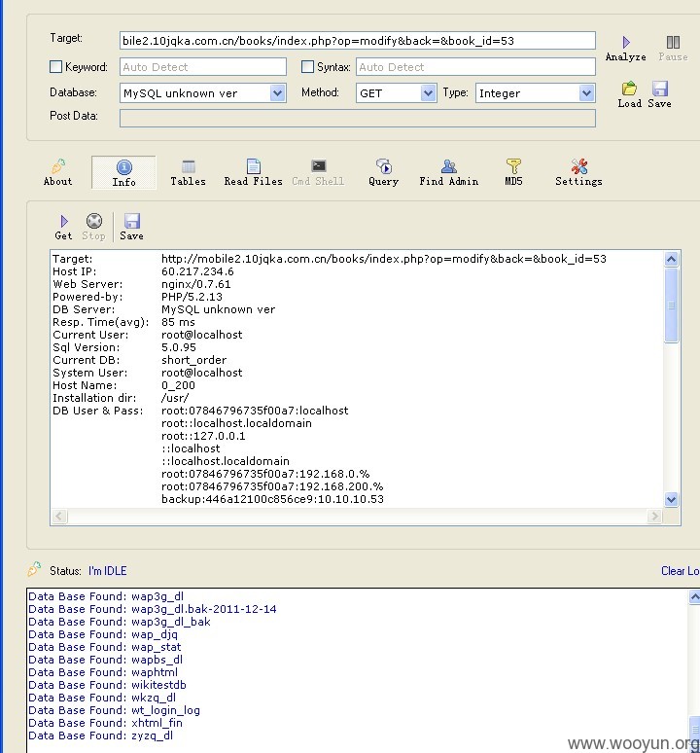Click the info panel vertical scrollbar thumb
Viewport: 700px width, 753px height.
click(671, 305)
